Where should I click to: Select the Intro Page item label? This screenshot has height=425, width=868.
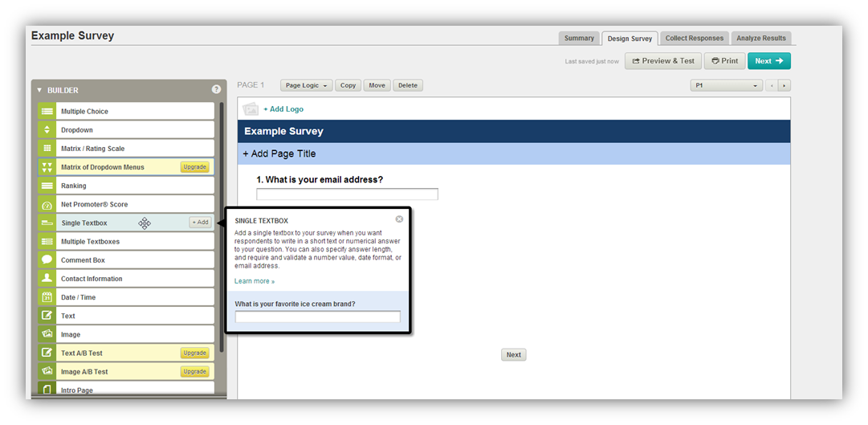coord(77,390)
